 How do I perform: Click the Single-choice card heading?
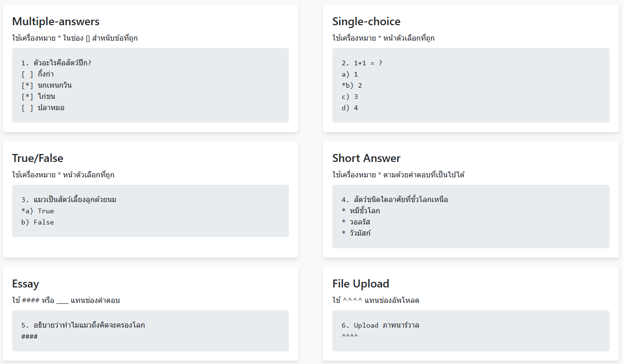(366, 21)
